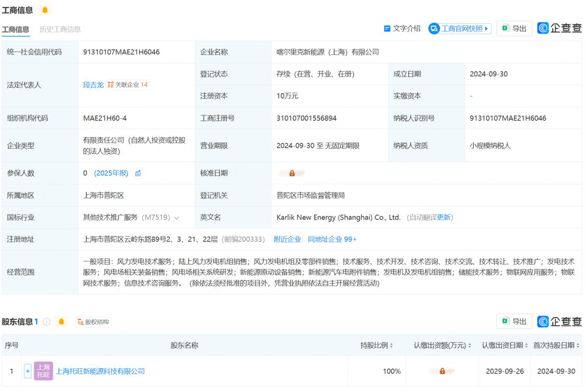
Task: Switch to the 历史工商信息 tab
Action: [60, 29]
